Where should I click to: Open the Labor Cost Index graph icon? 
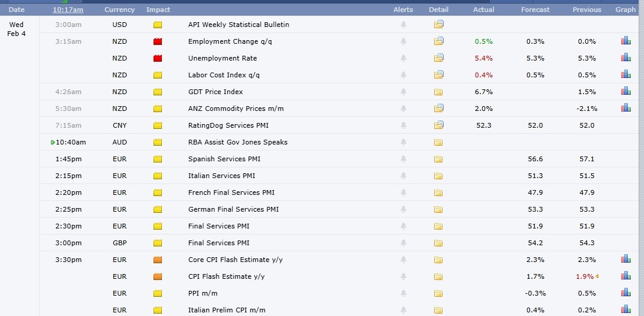pos(625,75)
